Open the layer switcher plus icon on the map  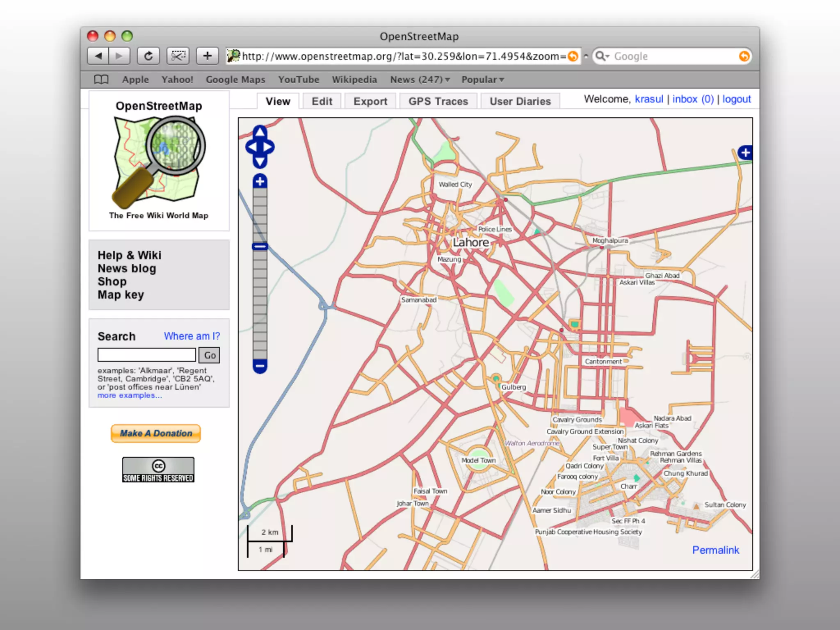tap(745, 153)
